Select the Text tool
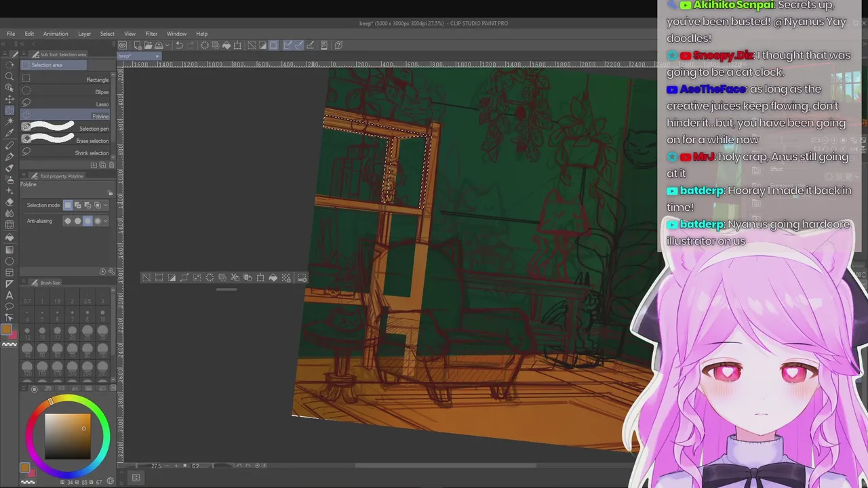The width and height of the screenshot is (868, 488). 9,294
